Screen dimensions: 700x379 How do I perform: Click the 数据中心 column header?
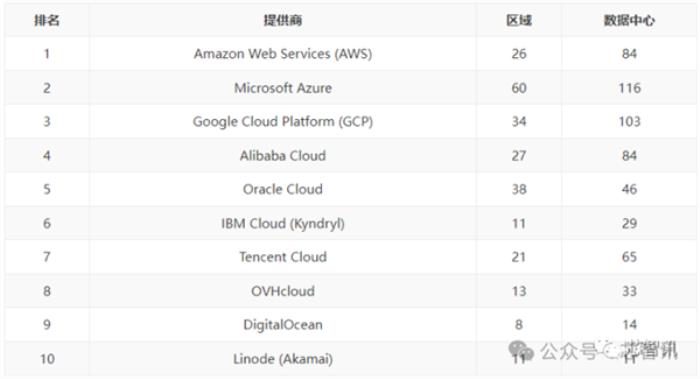629,20
